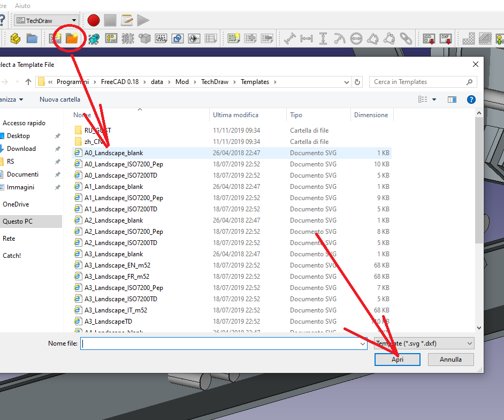This screenshot has height=420, width=504.
Task: Refresh the Templates folder listing
Action: 357,82
